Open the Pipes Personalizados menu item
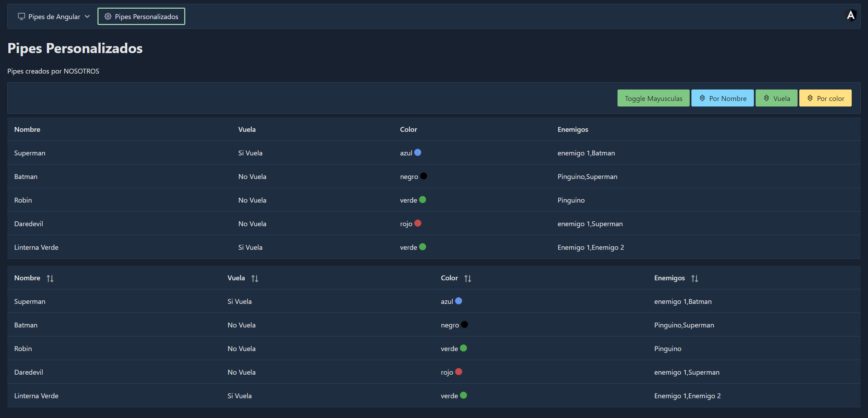 coord(141,16)
